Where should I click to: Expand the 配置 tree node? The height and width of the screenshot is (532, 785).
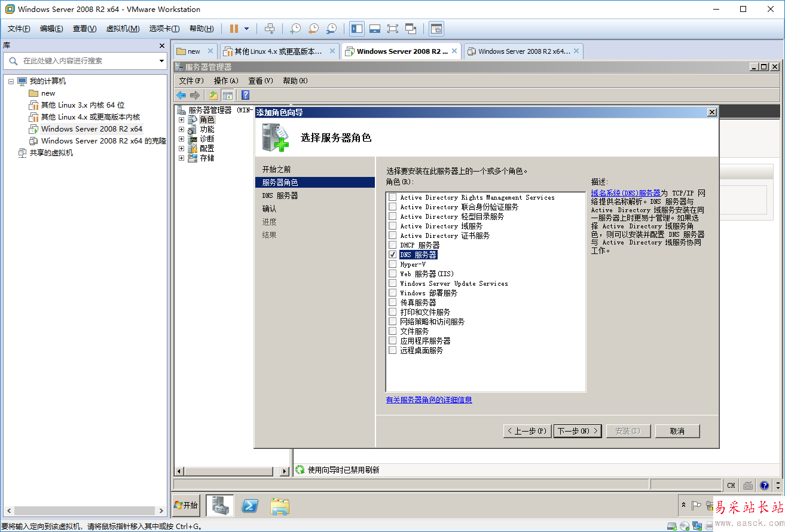coord(181,148)
